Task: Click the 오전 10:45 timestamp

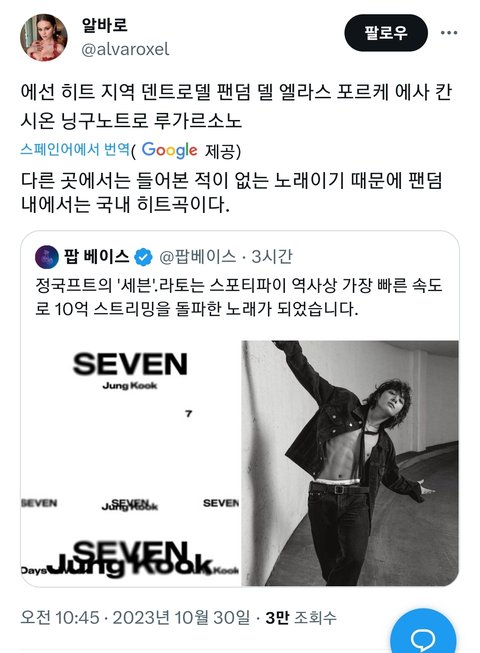Action: [x=60, y=617]
